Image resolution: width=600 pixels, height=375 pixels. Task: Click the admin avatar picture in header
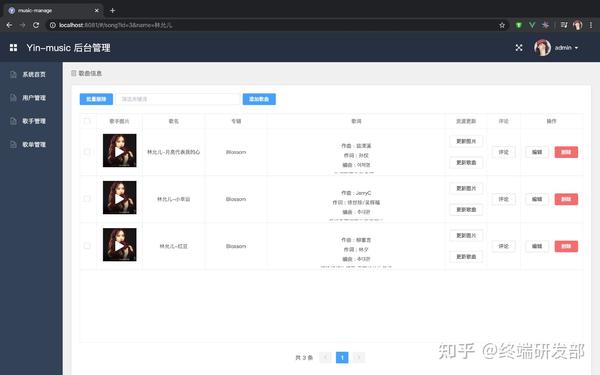(x=542, y=47)
